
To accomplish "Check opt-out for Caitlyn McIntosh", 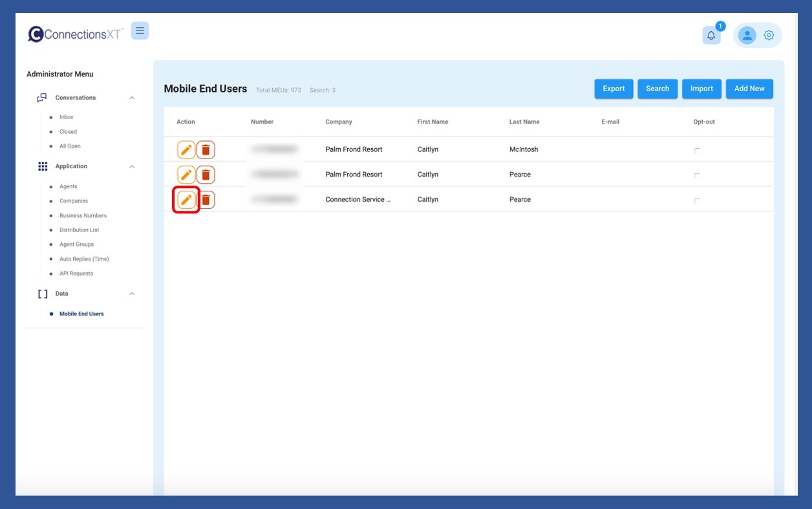I will [697, 151].
